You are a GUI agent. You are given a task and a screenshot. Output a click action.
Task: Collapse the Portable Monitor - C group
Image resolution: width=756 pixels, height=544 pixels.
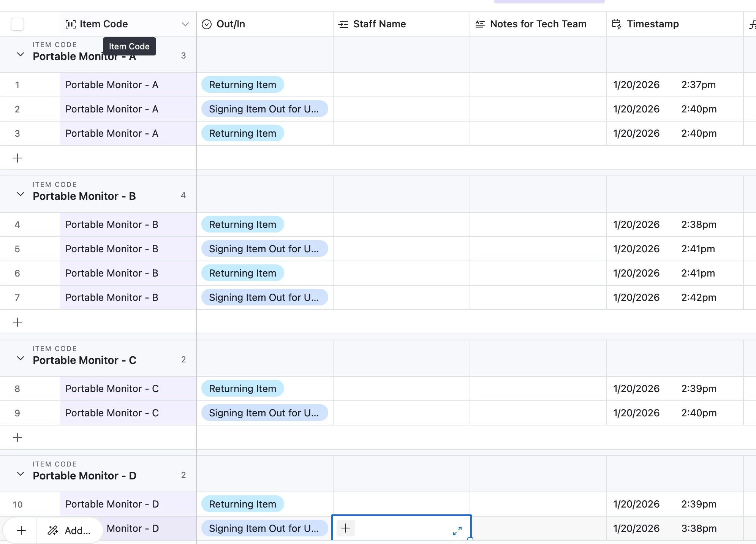pos(21,359)
